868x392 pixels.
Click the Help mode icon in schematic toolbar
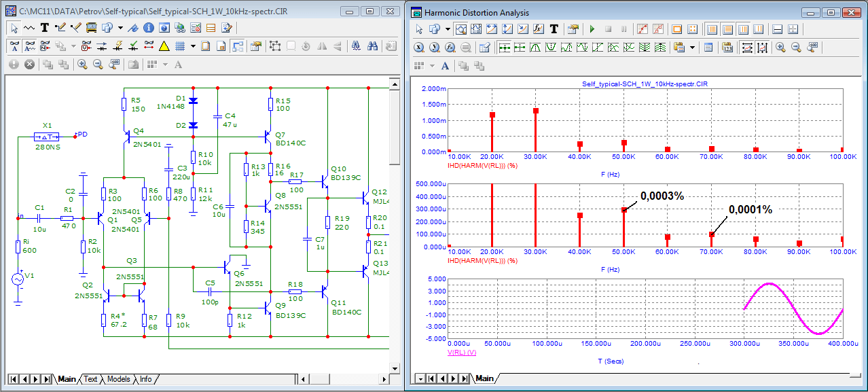(x=164, y=28)
